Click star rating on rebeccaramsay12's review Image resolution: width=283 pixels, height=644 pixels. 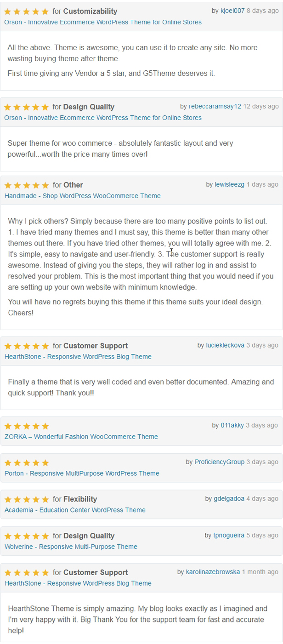[26, 107]
